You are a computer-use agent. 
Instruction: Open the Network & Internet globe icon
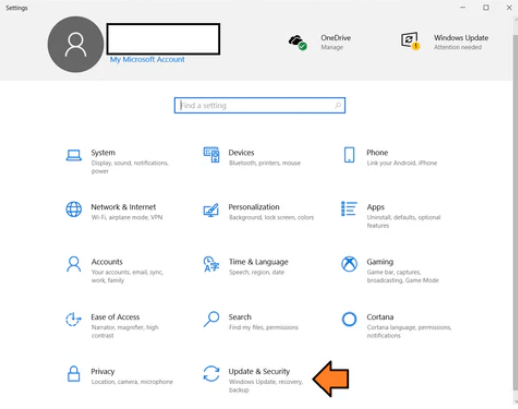74,209
